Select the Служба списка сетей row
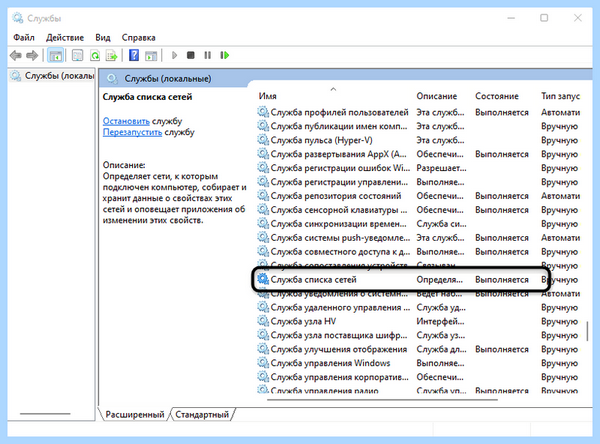 click(419, 279)
